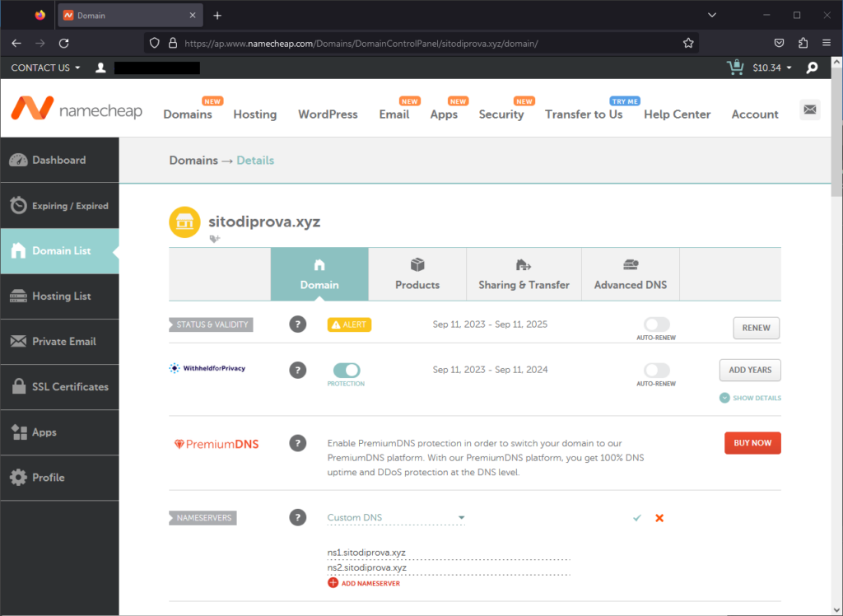Open help for WithheldforPrivacy
The height and width of the screenshot is (616, 843).
[298, 370]
